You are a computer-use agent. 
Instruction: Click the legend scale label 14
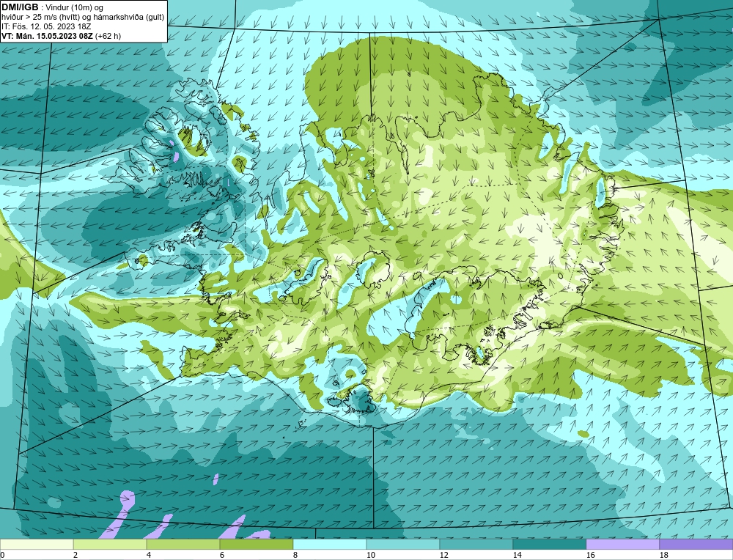[x=517, y=556]
